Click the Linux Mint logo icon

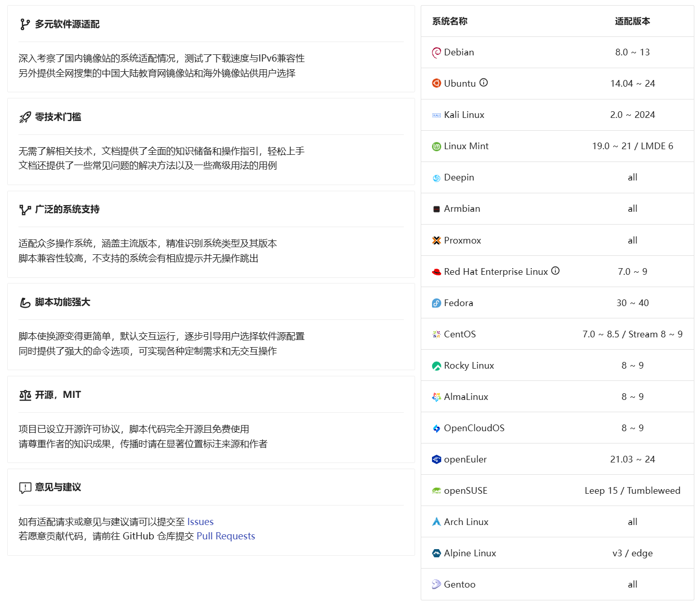coord(437,147)
